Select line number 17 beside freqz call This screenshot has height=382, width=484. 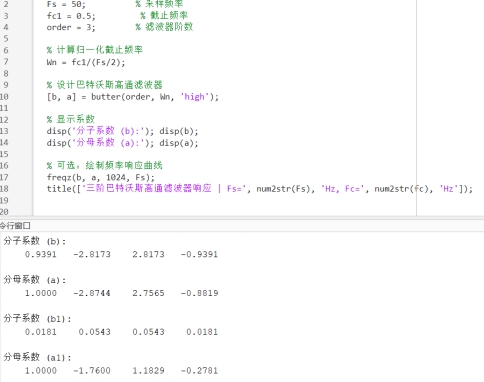(x=4, y=177)
